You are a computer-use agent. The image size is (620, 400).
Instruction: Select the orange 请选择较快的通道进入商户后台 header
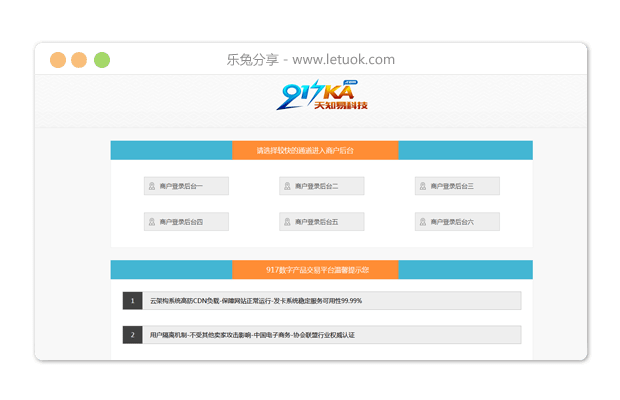(315, 150)
